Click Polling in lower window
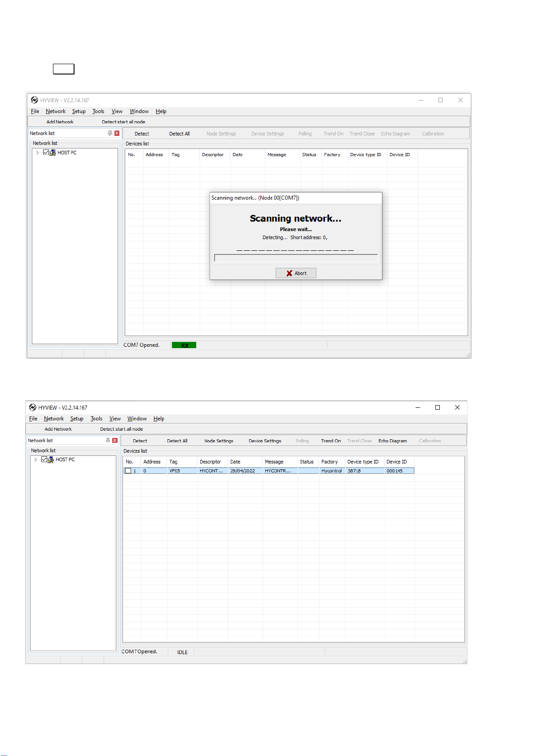This screenshot has width=535, height=756. 303,441
